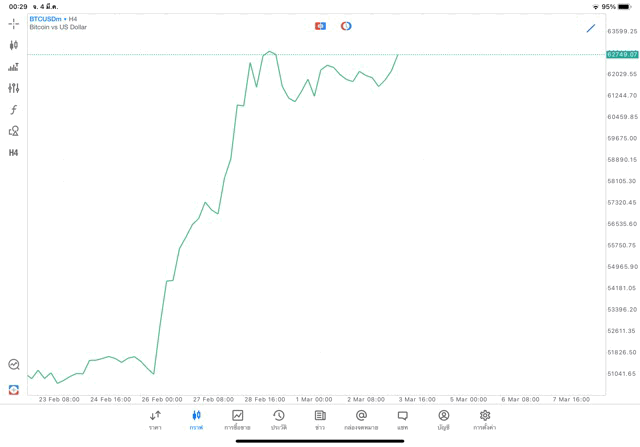
Task: Tap the BTCUSDm symbol title
Action: (46, 19)
